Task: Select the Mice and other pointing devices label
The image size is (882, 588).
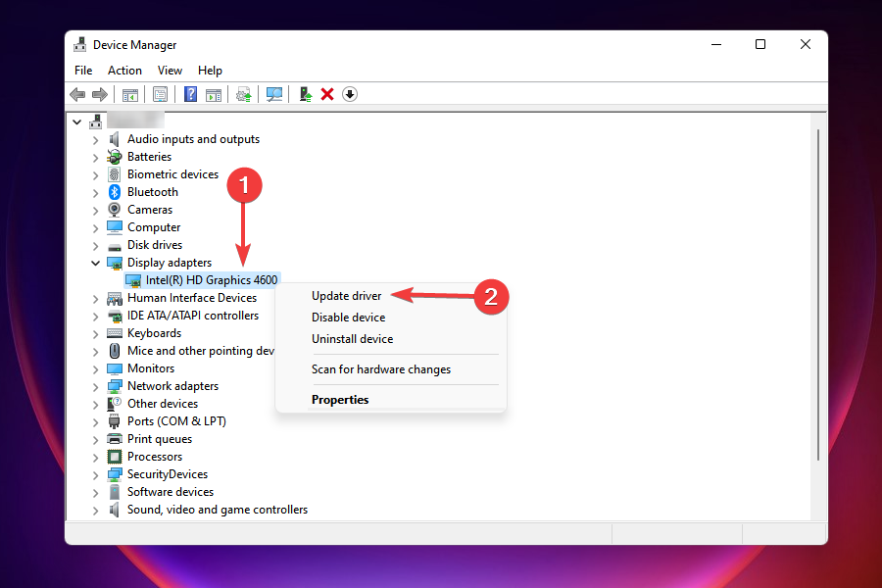Action: [x=201, y=351]
